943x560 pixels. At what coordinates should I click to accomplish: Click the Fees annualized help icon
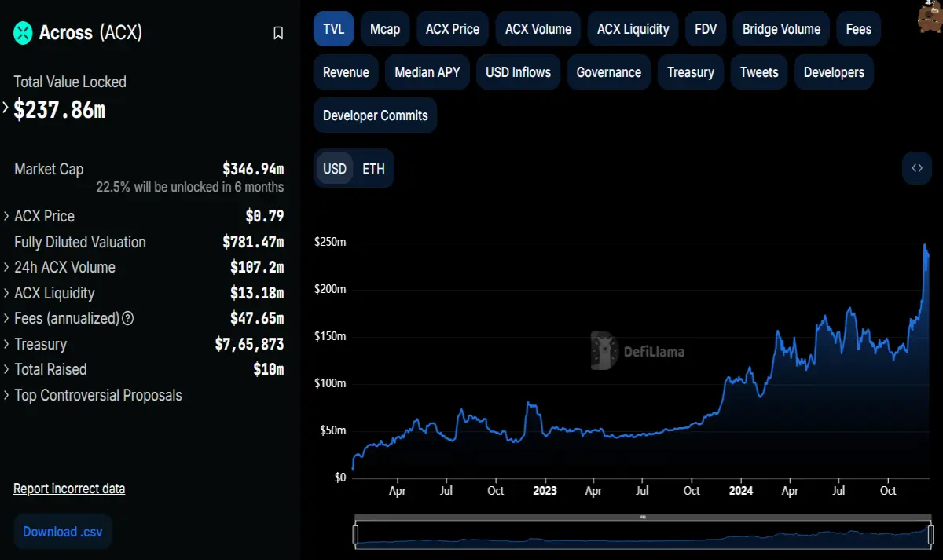(128, 319)
